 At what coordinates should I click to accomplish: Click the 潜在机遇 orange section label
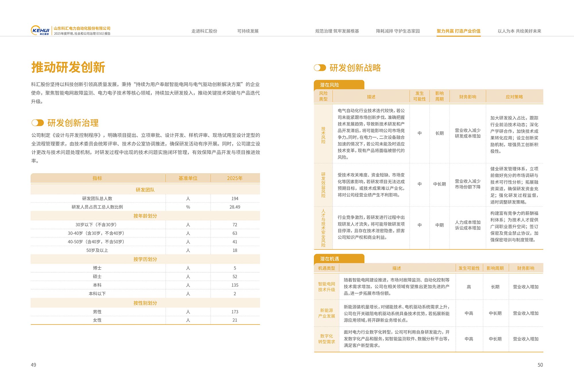click(x=329, y=259)
